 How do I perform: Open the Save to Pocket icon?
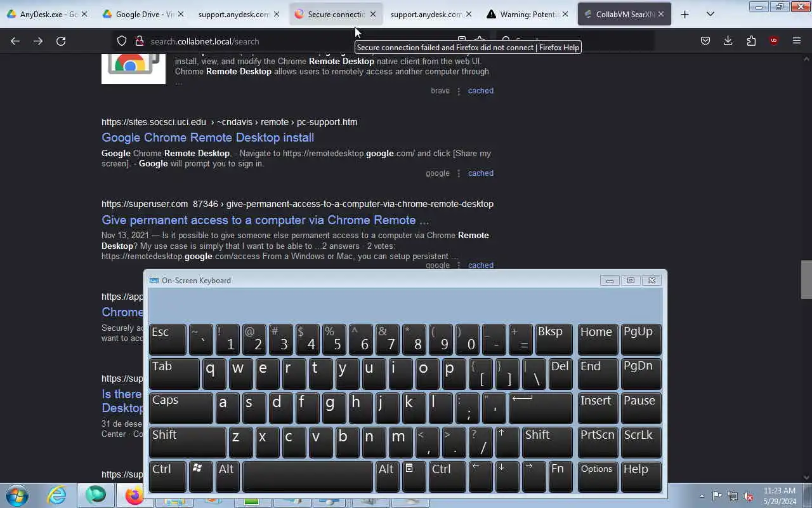(x=705, y=41)
